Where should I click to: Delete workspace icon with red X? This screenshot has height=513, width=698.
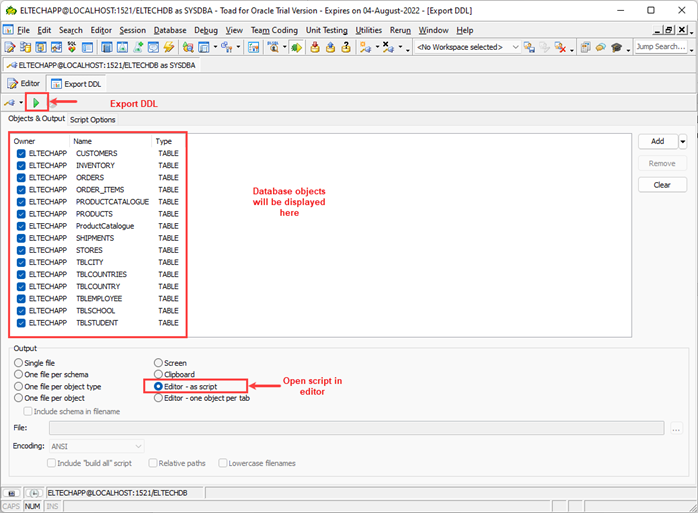click(x=560, y=47)
